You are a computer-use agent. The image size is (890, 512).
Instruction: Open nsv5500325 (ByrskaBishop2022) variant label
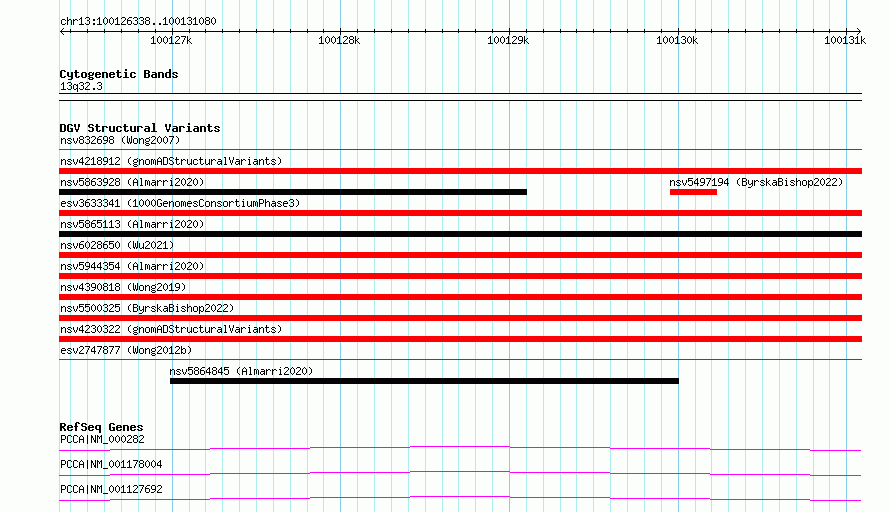click(x=147, y=308)
